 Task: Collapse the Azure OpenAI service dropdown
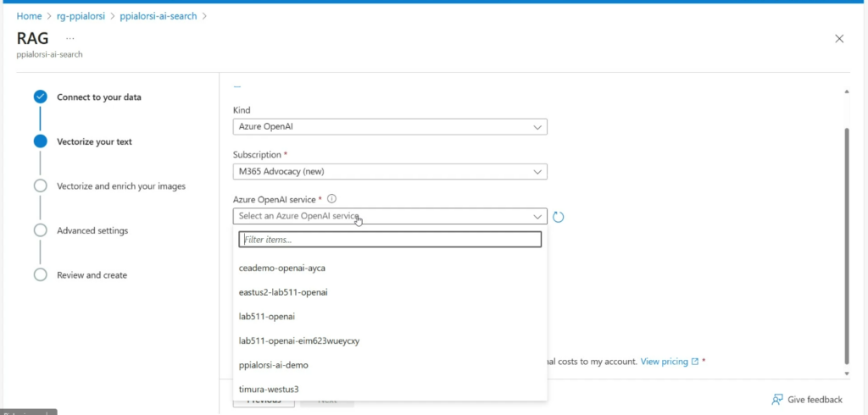click(537, 217)
